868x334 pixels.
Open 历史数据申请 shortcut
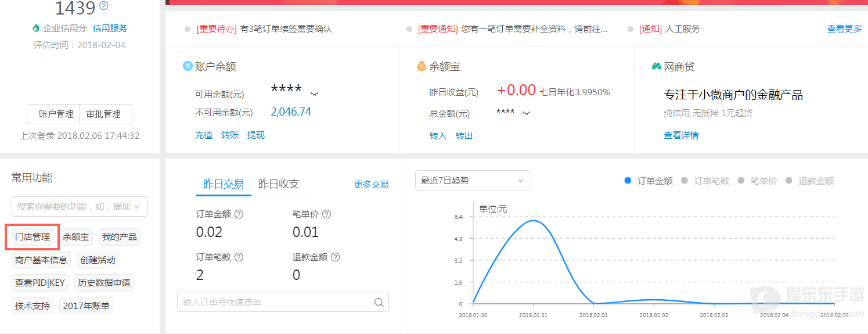tap(105, 283)
